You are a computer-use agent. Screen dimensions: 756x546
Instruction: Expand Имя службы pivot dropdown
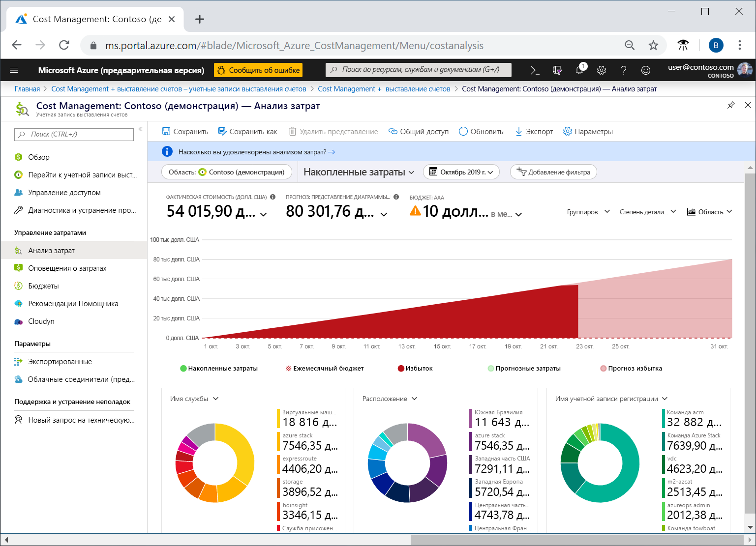click(x=194, y=399)
